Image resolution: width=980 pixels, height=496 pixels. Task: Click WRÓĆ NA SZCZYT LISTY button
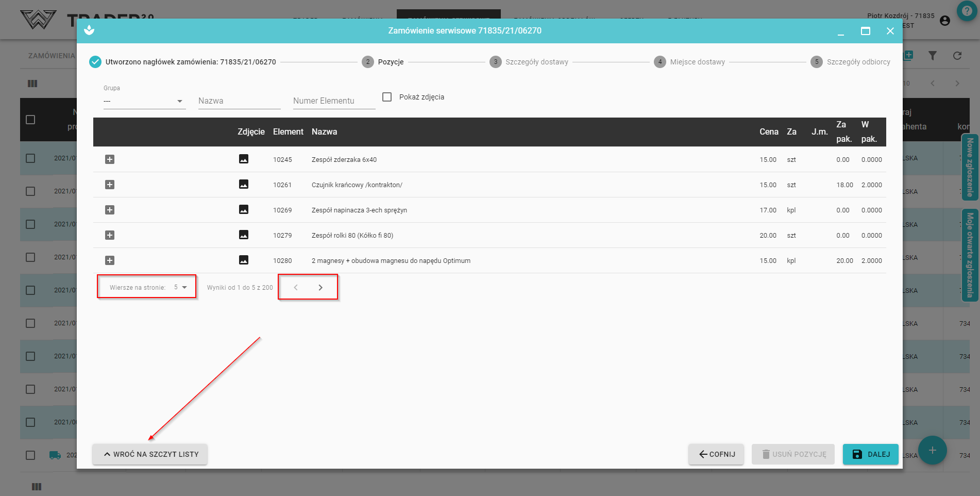[150, 454]
